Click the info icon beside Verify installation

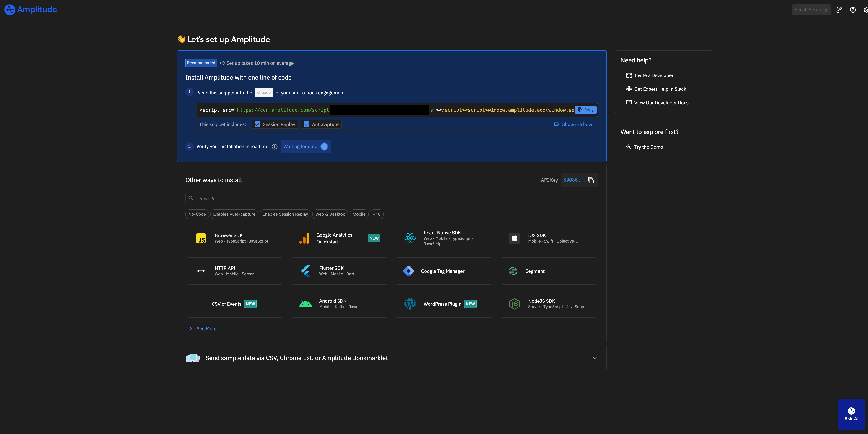[275, 147]
